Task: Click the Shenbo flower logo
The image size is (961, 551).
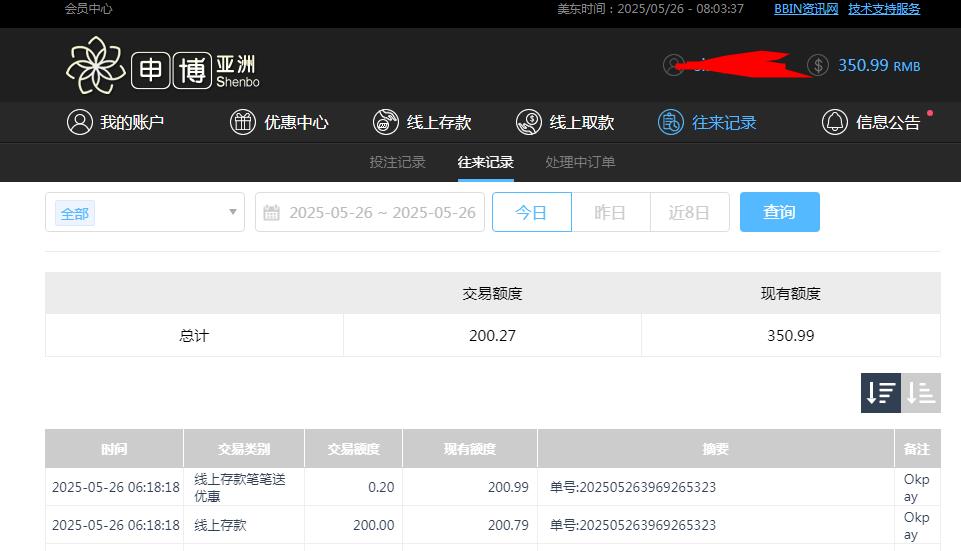Action: tap(96, 65)
